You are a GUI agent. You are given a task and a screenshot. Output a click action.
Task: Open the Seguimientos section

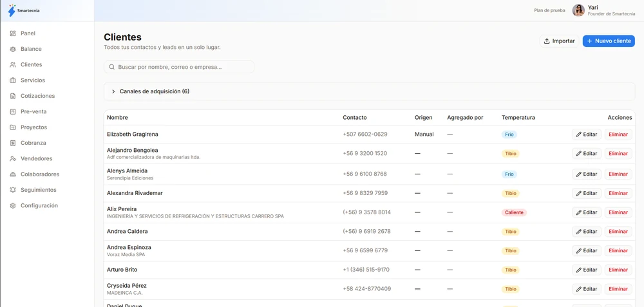coord(39,190)
